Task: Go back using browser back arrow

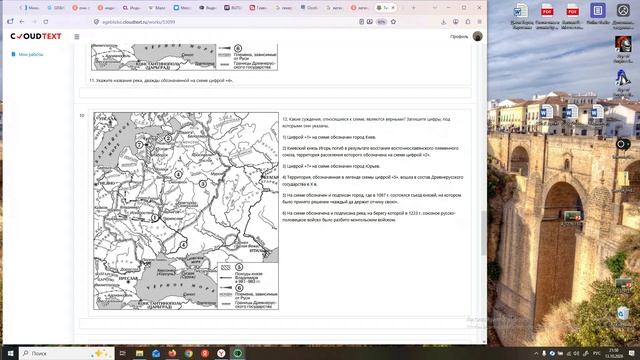Action: tap(22, 22)
